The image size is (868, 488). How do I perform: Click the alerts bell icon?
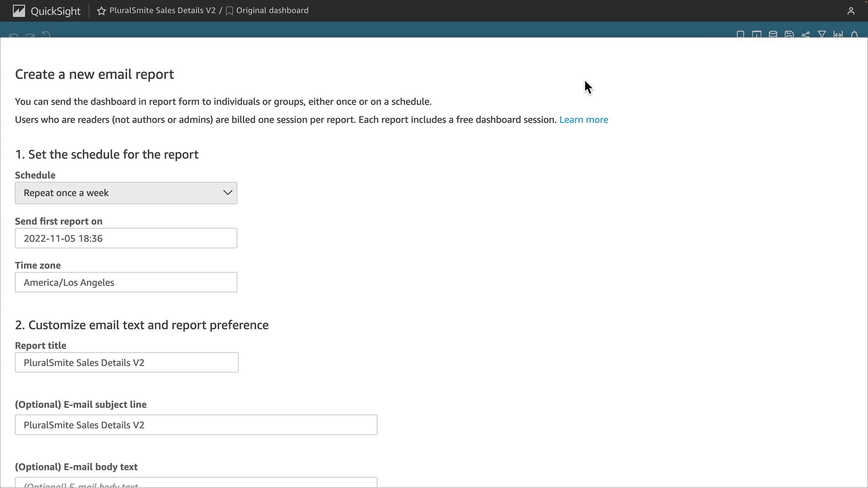(854, 35)
